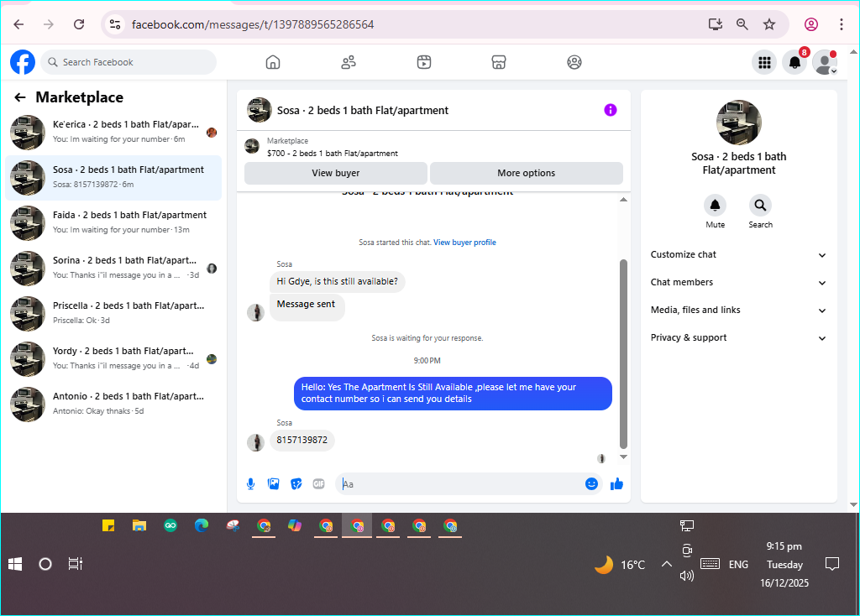860x616 pixels.
Task: Go to the Home feed icon
Action: coord(273,62)
